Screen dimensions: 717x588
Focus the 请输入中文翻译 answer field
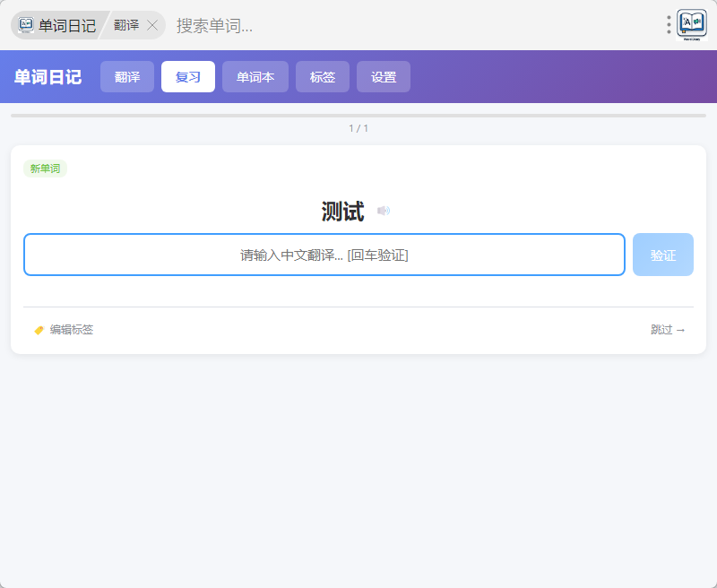tap(324, 255)
